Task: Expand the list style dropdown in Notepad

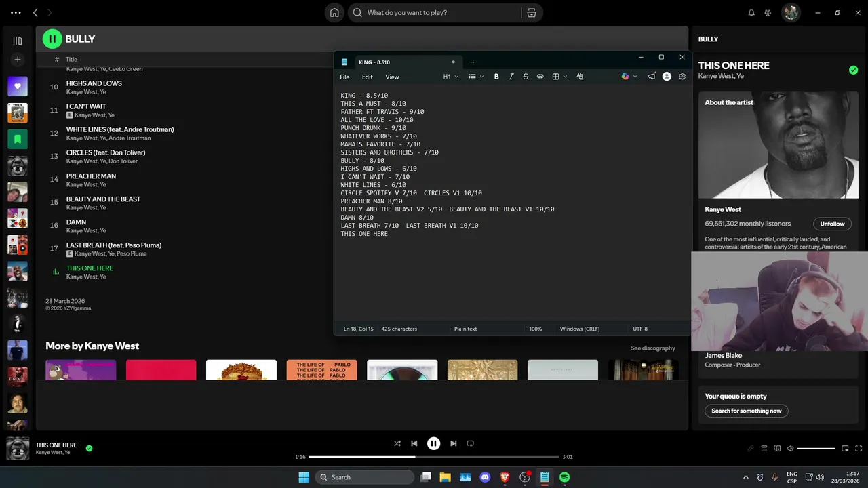Action: [x=476, y=77]
